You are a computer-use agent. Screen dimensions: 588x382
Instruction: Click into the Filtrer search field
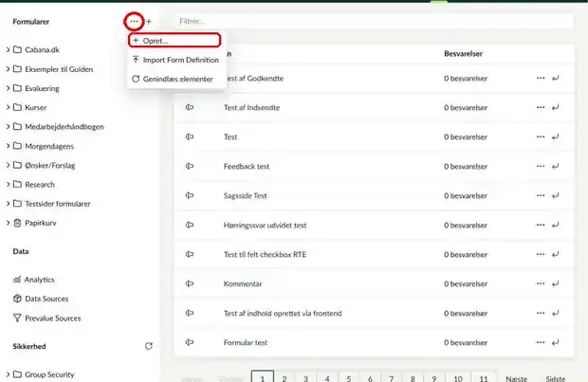[374, 22]
